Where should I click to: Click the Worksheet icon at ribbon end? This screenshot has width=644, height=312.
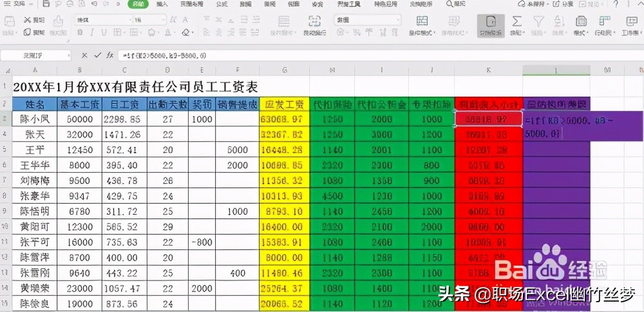pos(631,21)
